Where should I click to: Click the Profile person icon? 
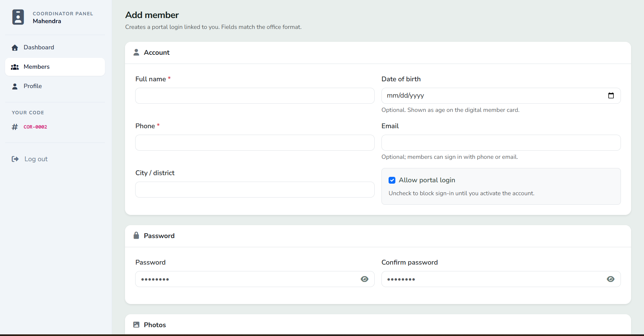15,86
